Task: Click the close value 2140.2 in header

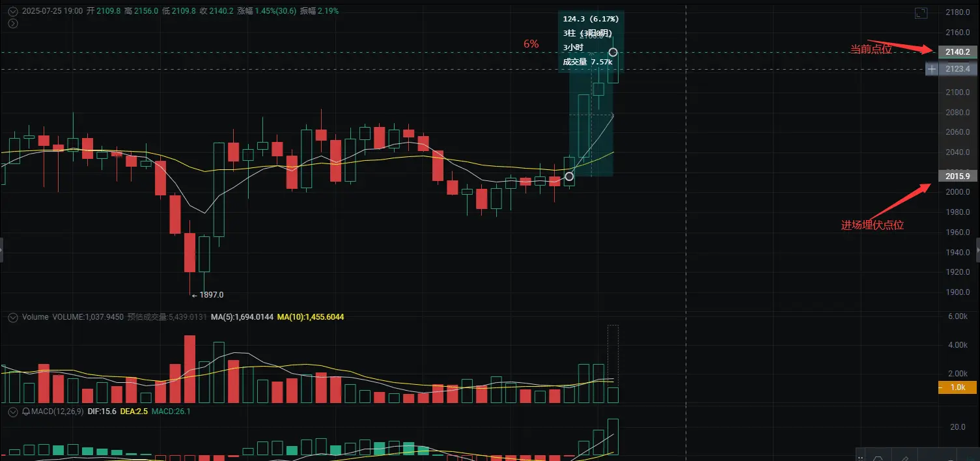Action: click(221, 11)
